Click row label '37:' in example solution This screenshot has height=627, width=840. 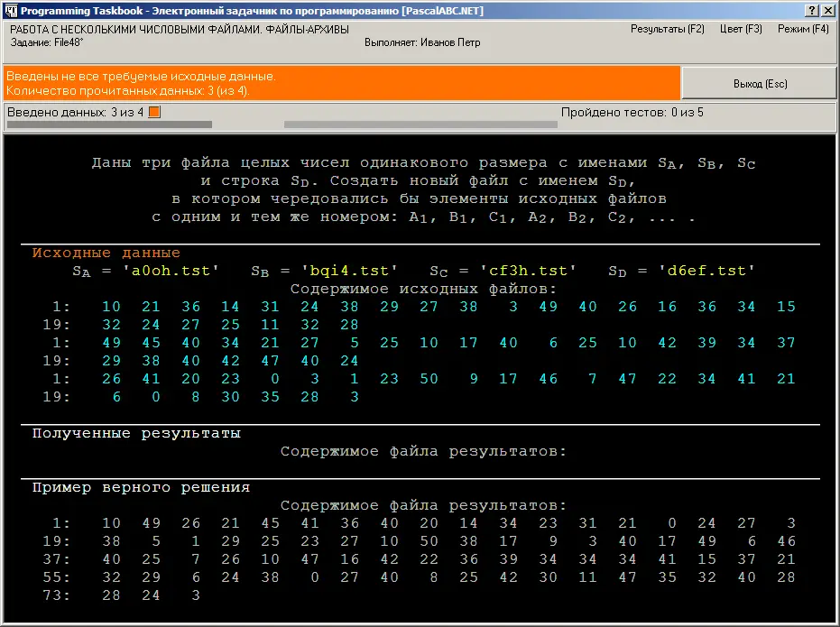point(56,559)
